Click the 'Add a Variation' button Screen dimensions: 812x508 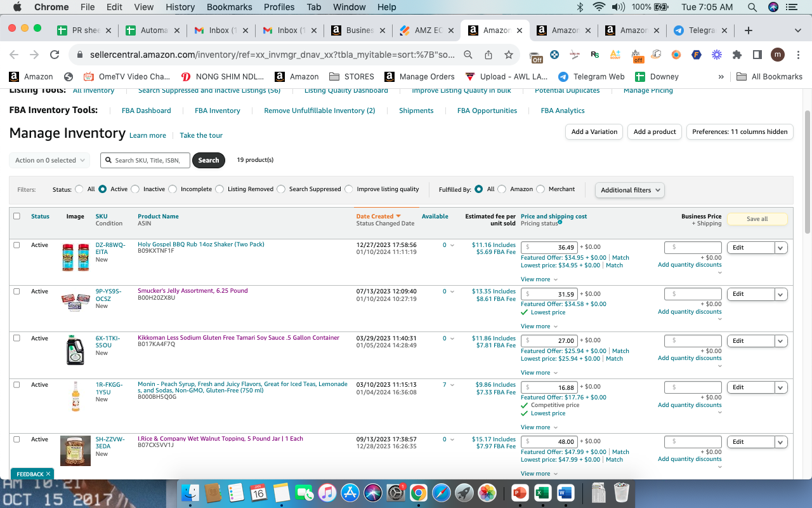click(594, 132)
